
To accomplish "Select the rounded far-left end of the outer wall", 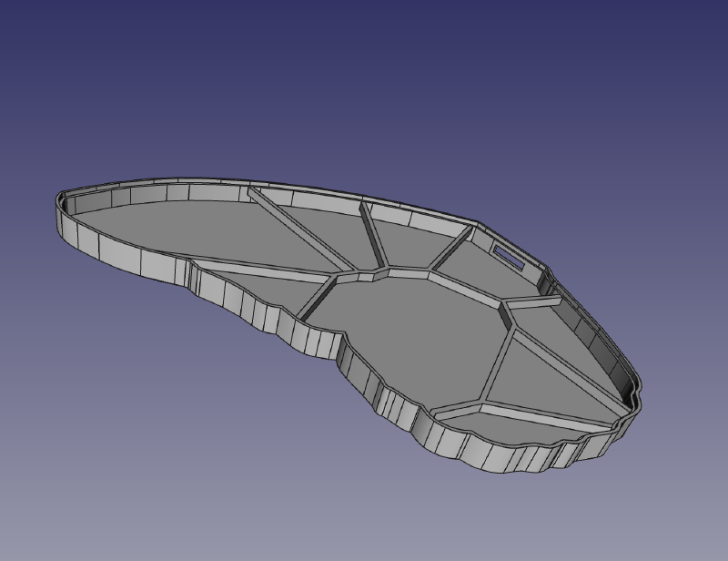I will (x=64, y=219).
